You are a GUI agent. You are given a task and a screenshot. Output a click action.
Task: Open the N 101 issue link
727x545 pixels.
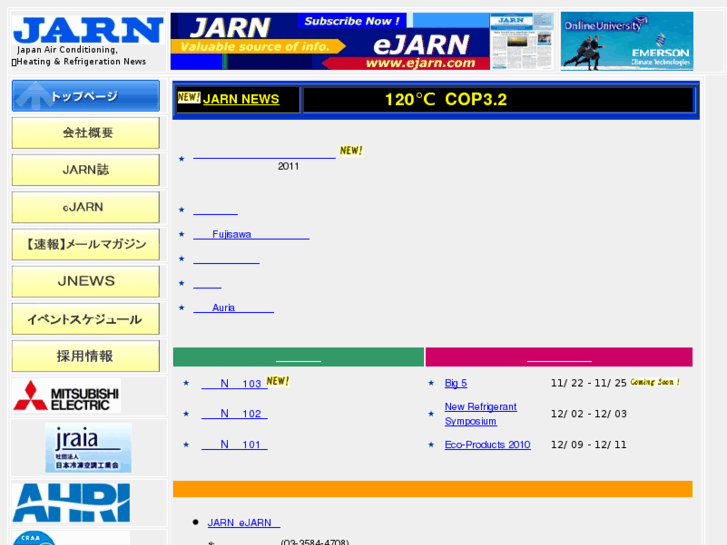click(x=234, y=445)
